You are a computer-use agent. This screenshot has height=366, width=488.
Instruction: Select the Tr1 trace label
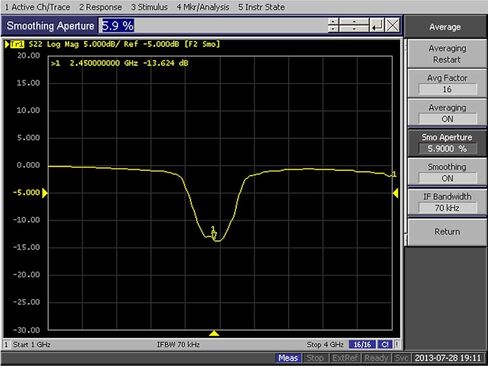pos(17,44)
